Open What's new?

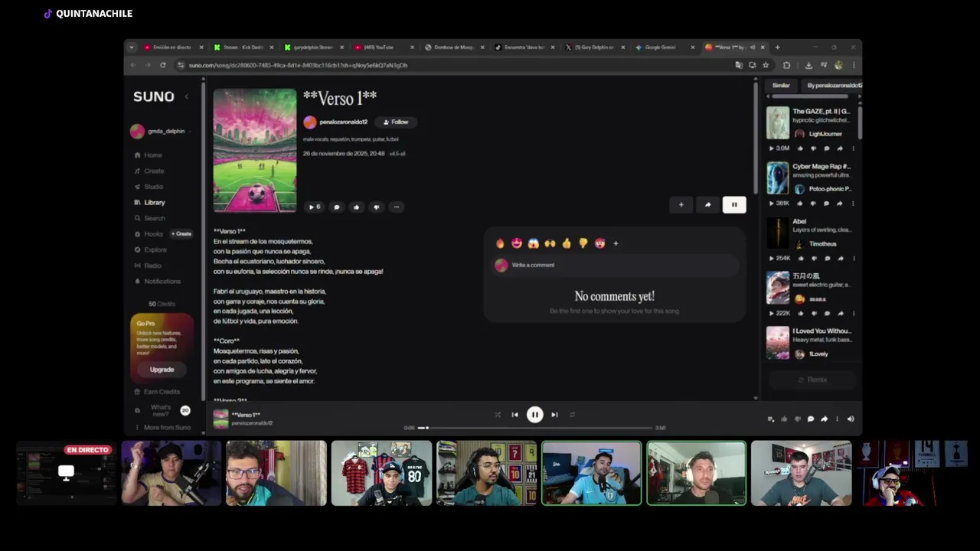(x=162, y=411)
